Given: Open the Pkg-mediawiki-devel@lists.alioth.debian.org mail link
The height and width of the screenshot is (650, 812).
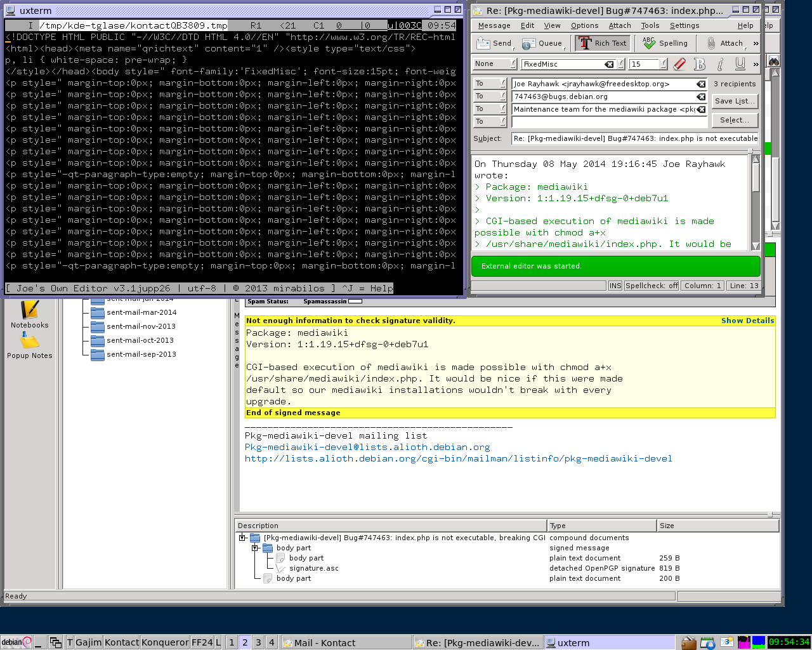Looking at the screenshot, I should coord(367,447).
